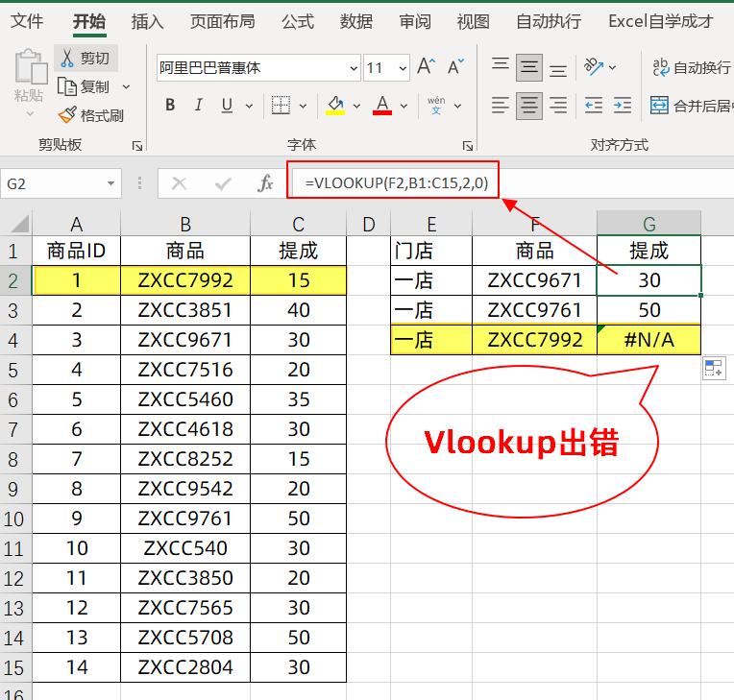Expand the Copy options arrow
734x700 pixels.
[126, 87]
